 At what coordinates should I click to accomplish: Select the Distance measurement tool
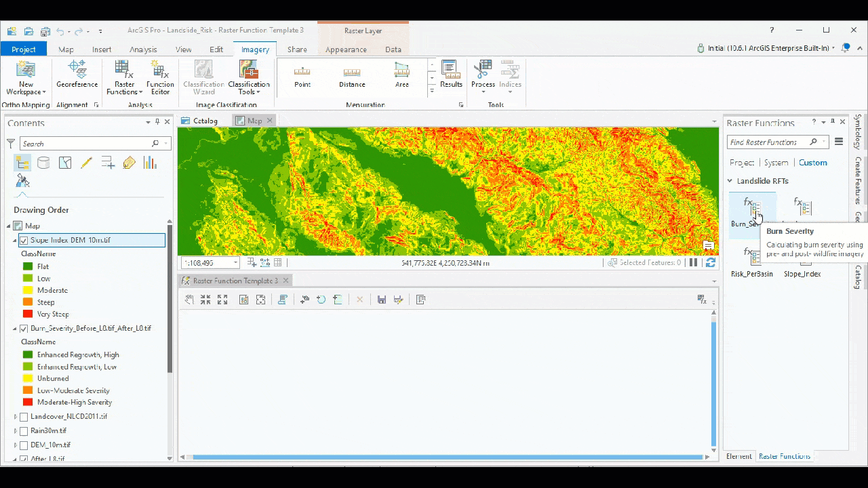(352, 75)
